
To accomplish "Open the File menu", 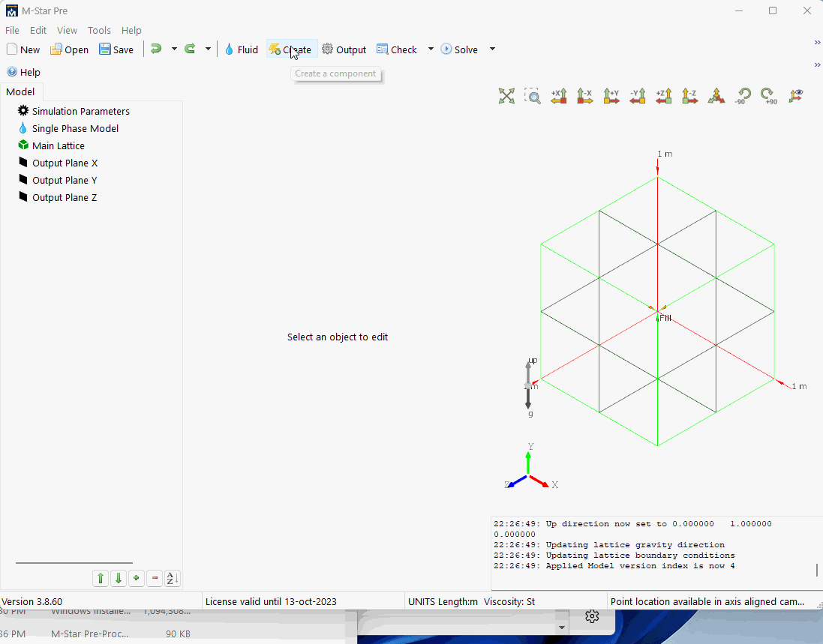I will [x=12, y=31].
